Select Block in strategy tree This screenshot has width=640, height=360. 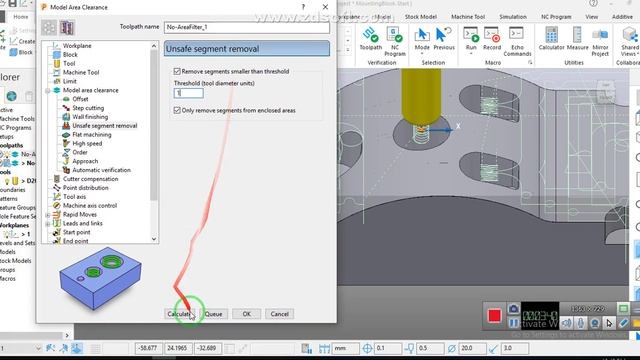pyautogui.click(x=70, y=55)
